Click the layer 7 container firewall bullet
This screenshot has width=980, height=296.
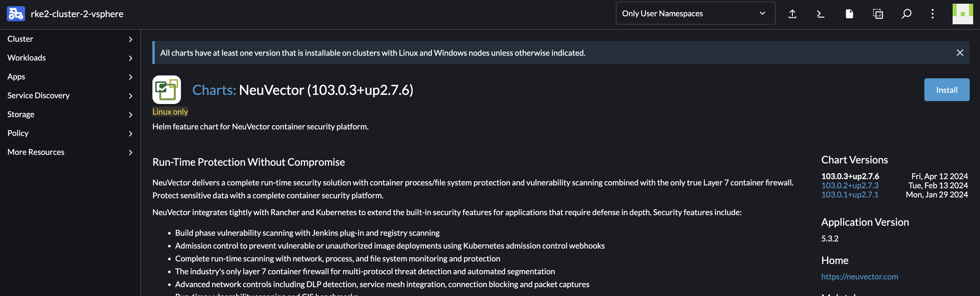365,271
